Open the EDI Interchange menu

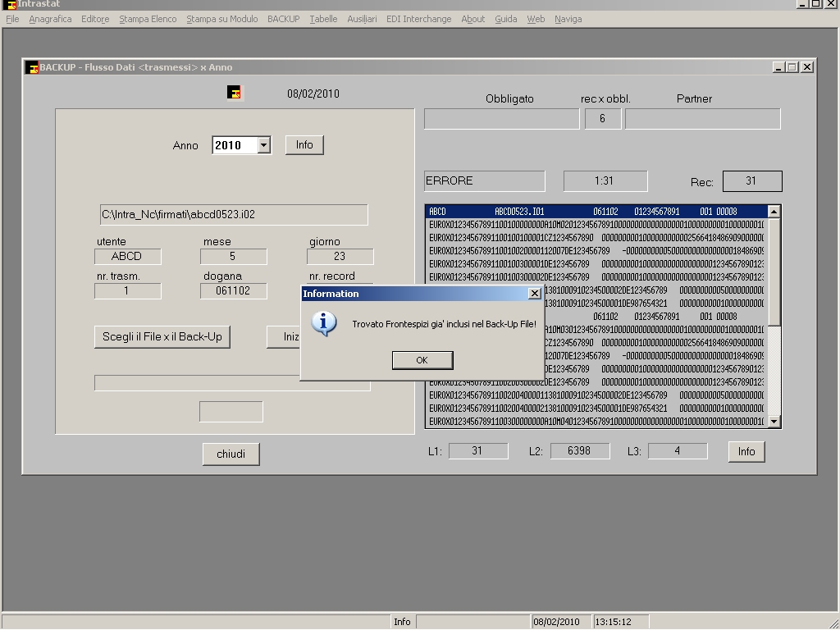click(419, 20)
